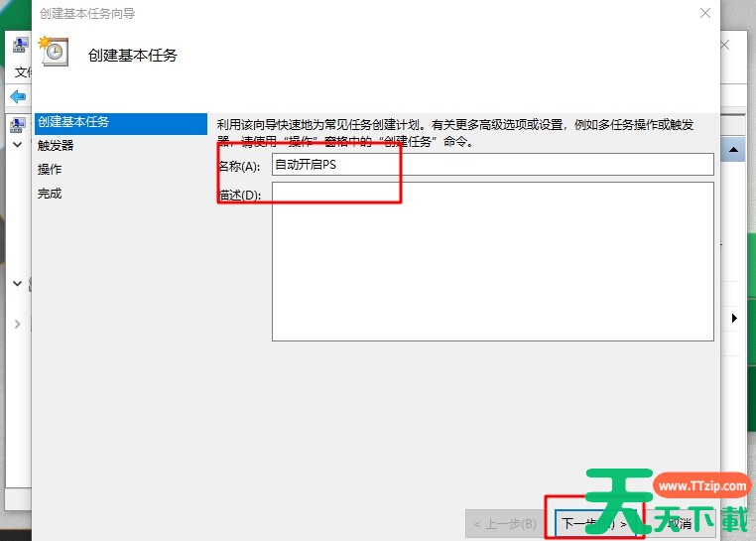This screenshot has width=756, height=541.
Task: Click the Create Basic Task clock icon
Action: pos(53,52)
